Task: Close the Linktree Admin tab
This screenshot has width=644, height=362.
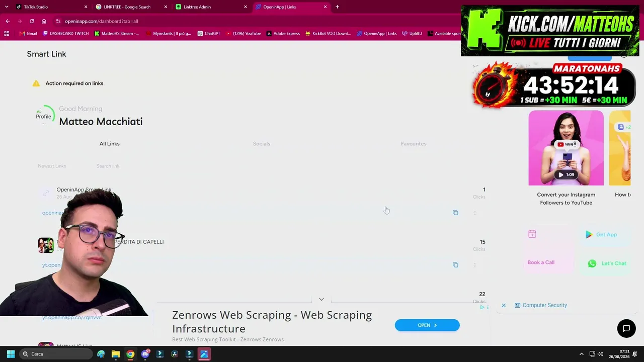Action: point(246,7)
